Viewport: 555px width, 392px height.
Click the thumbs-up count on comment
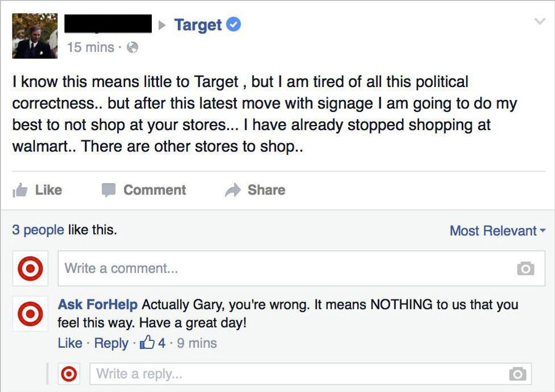pyautogui.click(x=154, y=343)
